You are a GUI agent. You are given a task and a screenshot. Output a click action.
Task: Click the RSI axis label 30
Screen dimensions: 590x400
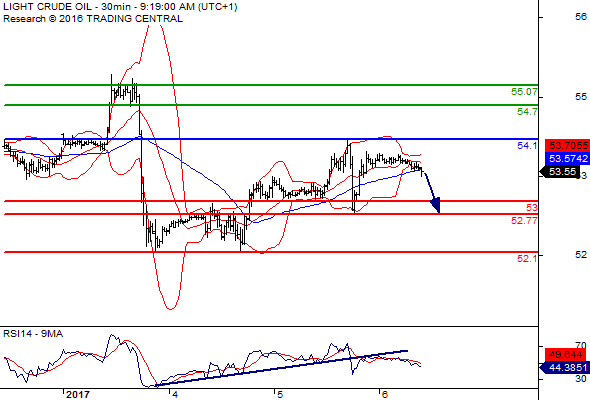[x=581, y=379]
